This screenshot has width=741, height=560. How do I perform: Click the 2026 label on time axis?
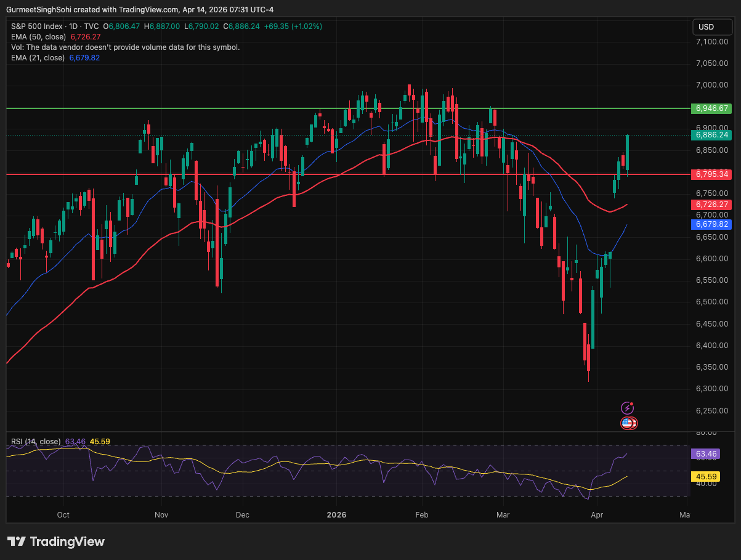337,514
